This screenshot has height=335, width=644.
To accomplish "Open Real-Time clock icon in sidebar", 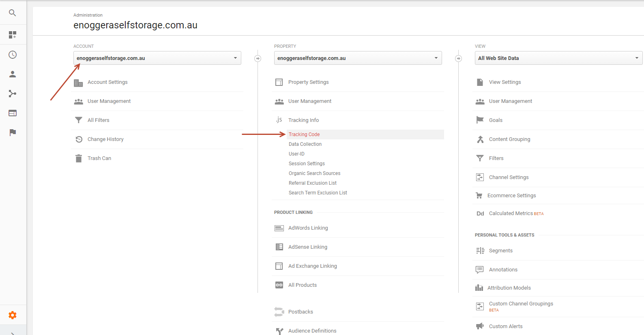I will 13,55.
